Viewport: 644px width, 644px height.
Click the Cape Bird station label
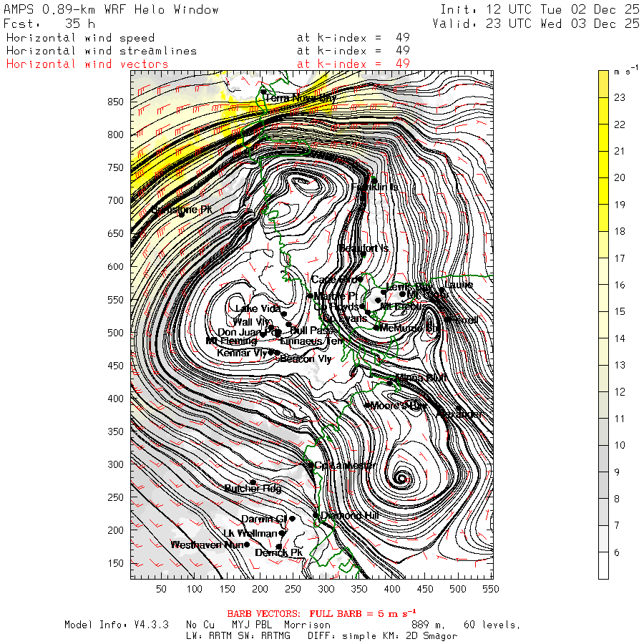pos(334,280)
